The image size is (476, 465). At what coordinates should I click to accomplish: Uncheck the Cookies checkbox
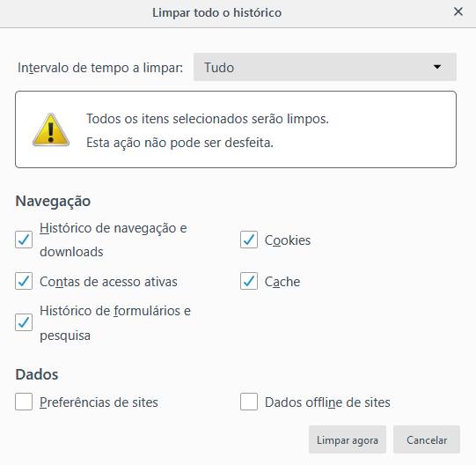249,240
